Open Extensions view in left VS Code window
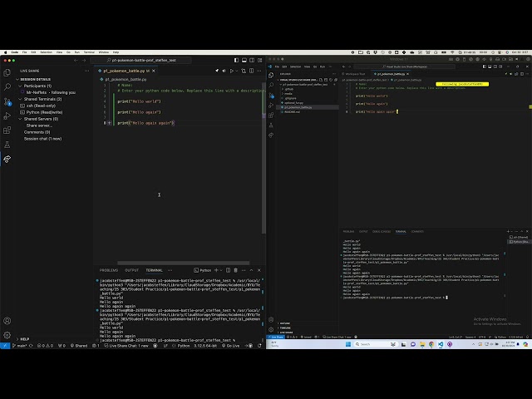532x399 pixels. click(7, 130)
